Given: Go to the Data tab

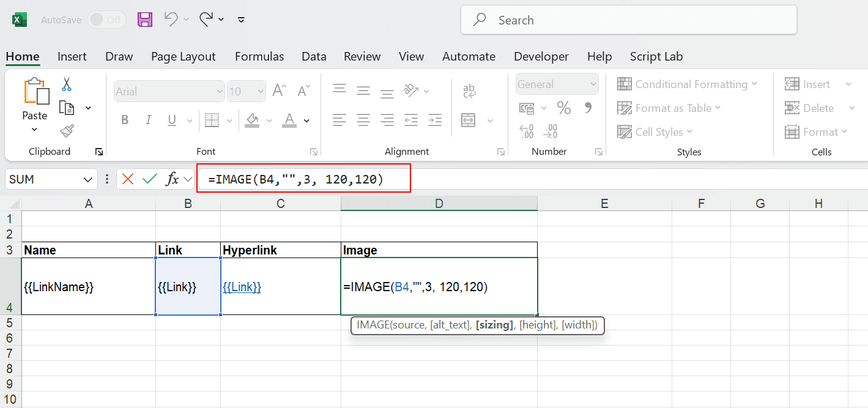Looking at the screenshot, I should point(314,56).
